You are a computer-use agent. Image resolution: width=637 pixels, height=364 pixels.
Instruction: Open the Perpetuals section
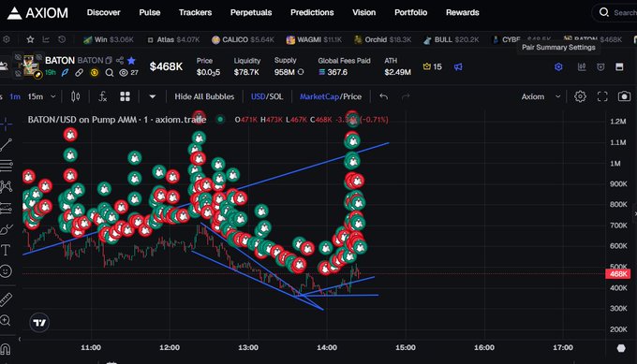(251, 12)
